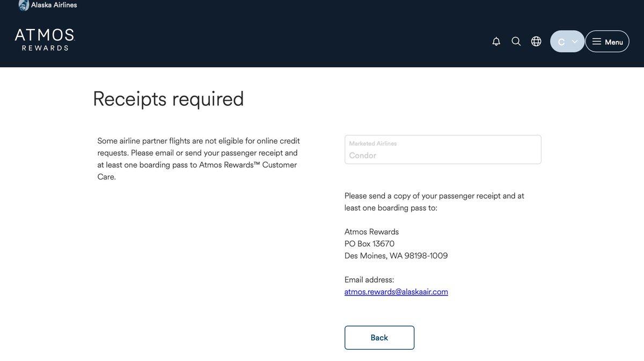Click the Email address label
Viewport: 644px width, 361px height.
point(369,280)
